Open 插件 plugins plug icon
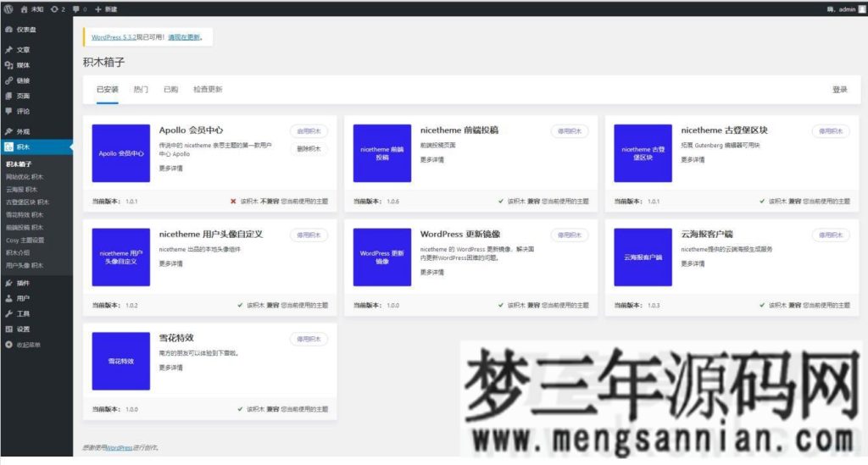The image size is (868, 465). click(x=8, y=283)
